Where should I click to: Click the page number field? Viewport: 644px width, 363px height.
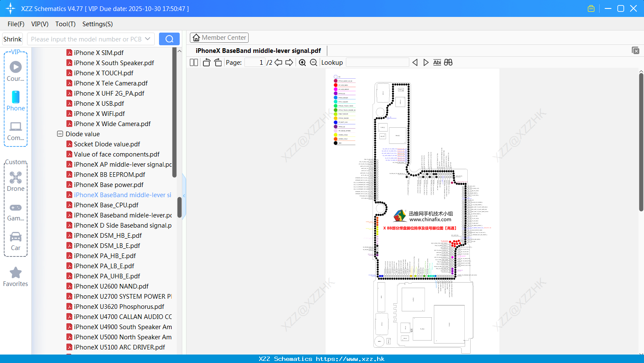click(255, 62)
